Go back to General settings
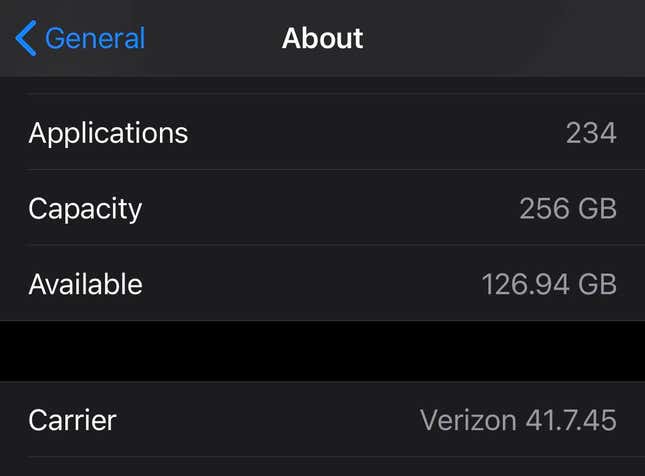Screen dimensions: 645x476 (x=80, y=38)
